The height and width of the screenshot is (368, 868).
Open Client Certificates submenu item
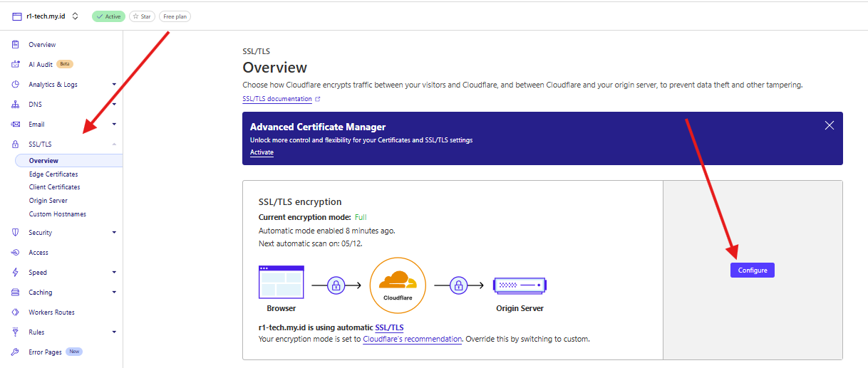pos(54,187)
